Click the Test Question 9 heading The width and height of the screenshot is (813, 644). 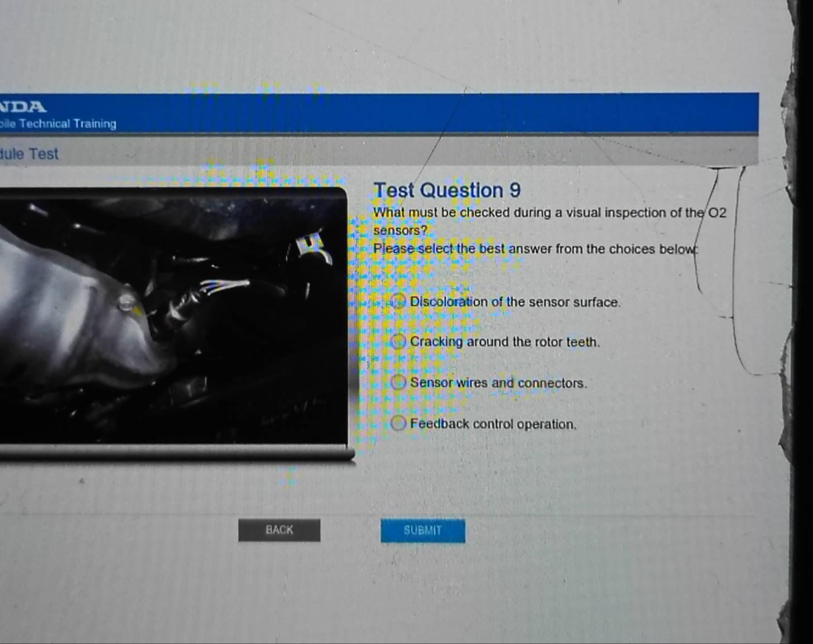[x=446, y=190]
